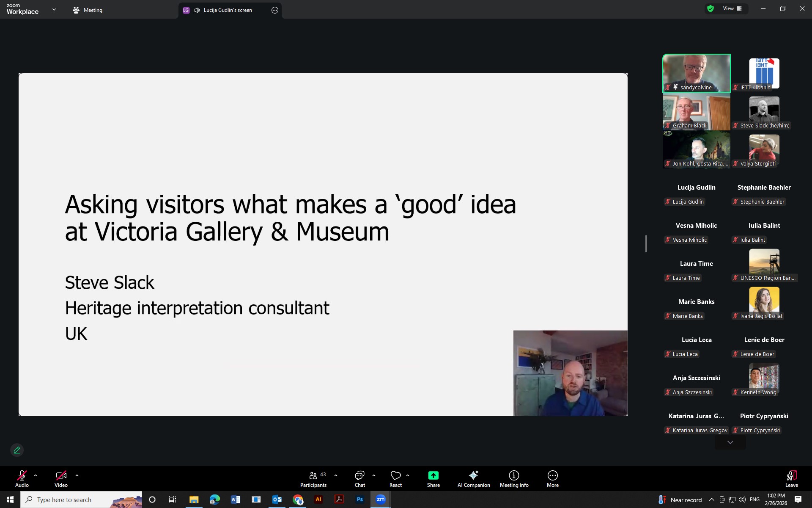This screenshot has height=508, width=812.
Task: Switch to the Meeting tab
Action: [88, 10]
